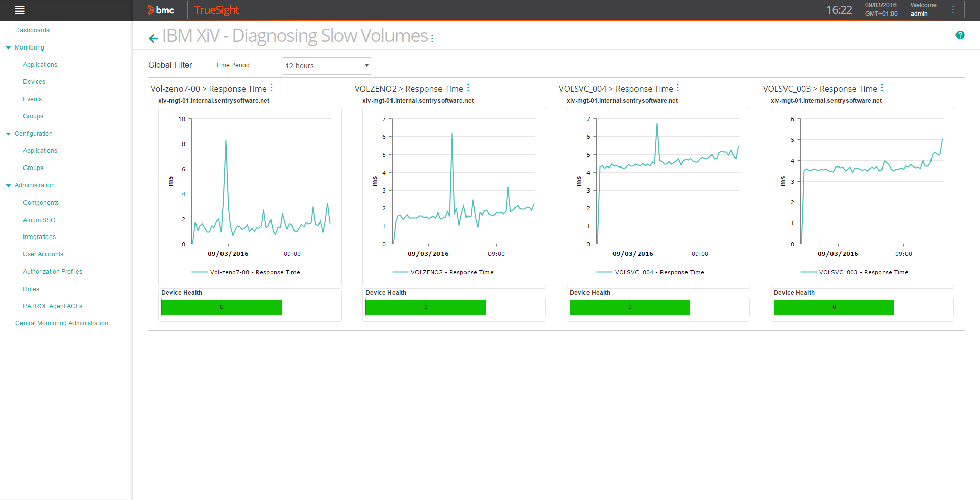This screenshot has height=500, width=980.
Task: Click VOLZENO2 green Device Health bar
Action: pyautogui.click(x=426, y=307)
